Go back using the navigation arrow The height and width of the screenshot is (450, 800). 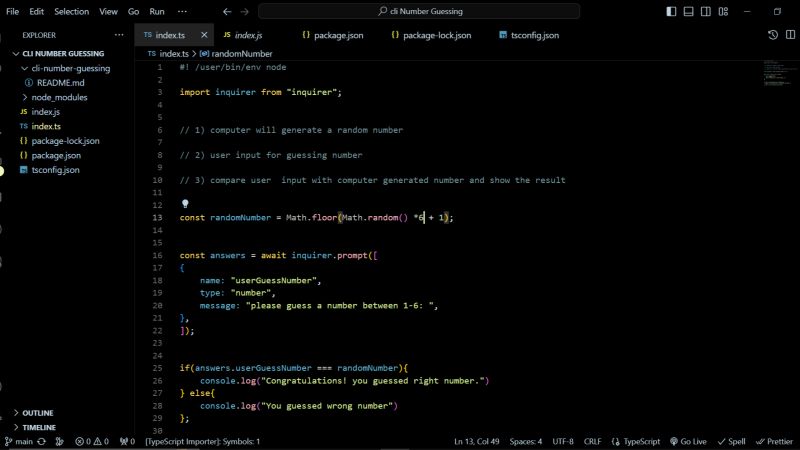(x=227, y=11)
